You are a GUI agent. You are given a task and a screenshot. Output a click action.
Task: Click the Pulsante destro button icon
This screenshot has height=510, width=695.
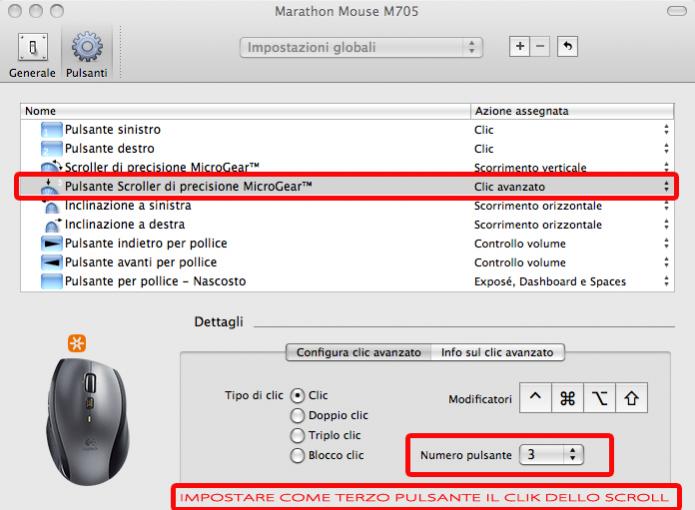[51, 149]
